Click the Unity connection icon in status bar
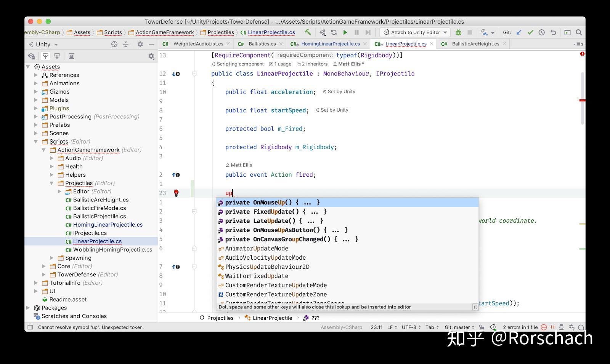The width and height of the screenshot is (610, 364). 493,327
